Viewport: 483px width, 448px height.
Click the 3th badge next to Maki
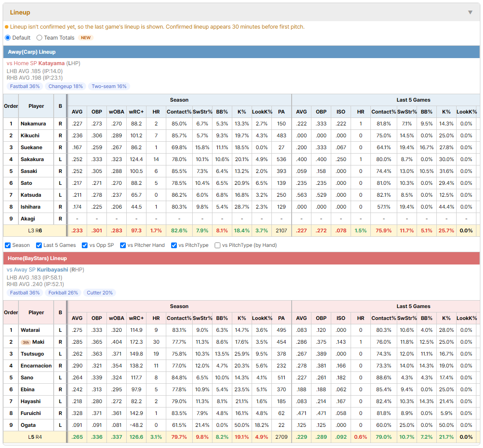click(x=26, y=342)
